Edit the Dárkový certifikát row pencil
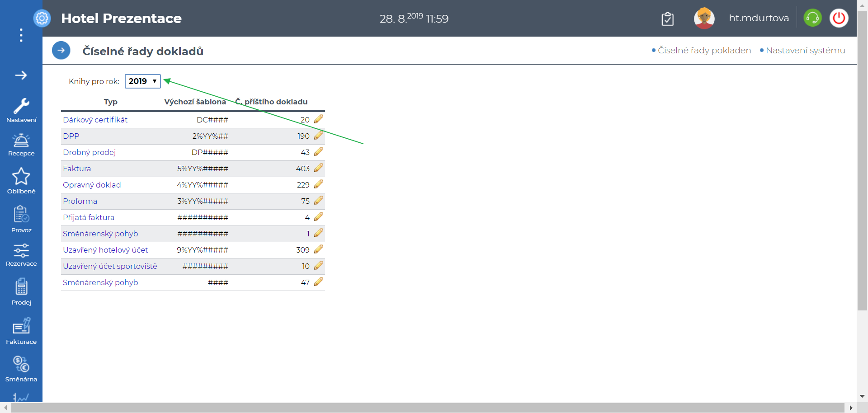 tap(318, 119)
